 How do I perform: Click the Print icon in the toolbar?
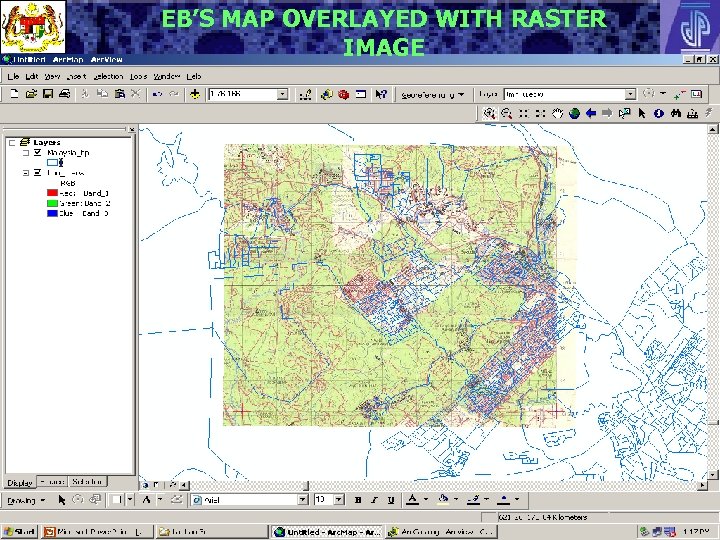(x=65, y=94)
